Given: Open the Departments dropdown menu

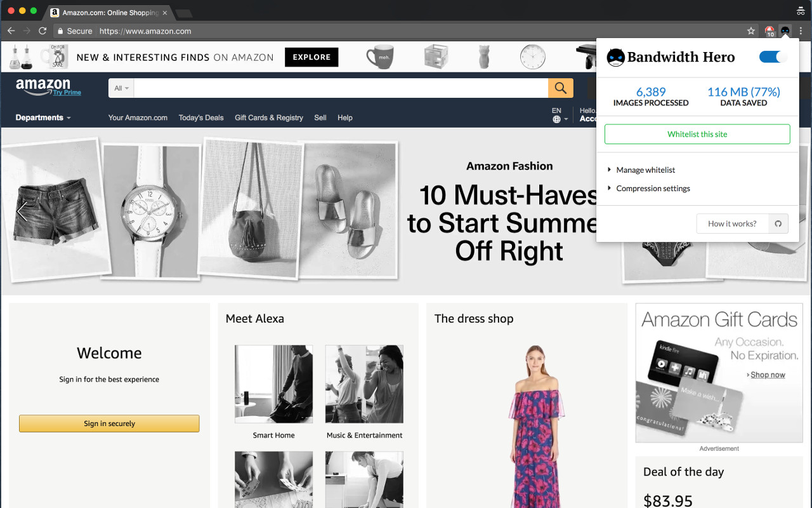Looking at the screenshot, I should 43,117.
